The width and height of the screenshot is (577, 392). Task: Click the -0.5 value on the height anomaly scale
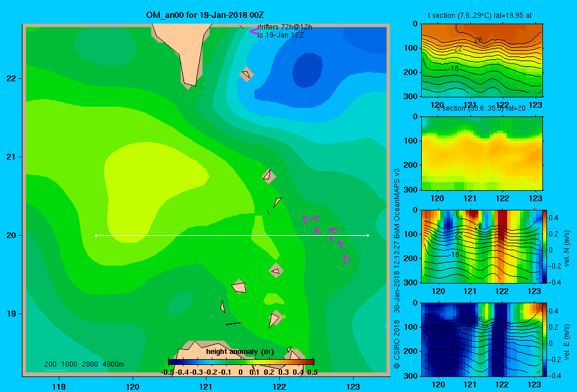(167, 372)
